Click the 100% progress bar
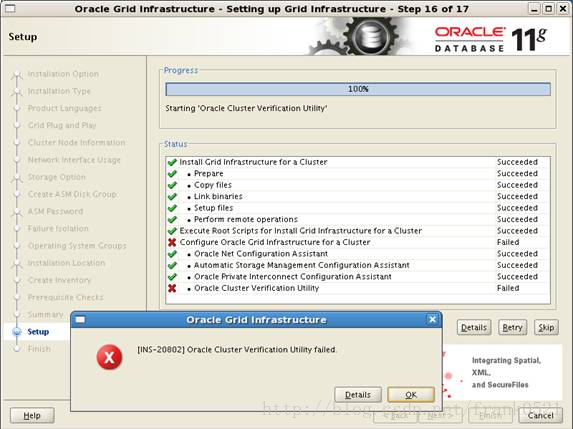The image size is (573, 429). [358, 89]
